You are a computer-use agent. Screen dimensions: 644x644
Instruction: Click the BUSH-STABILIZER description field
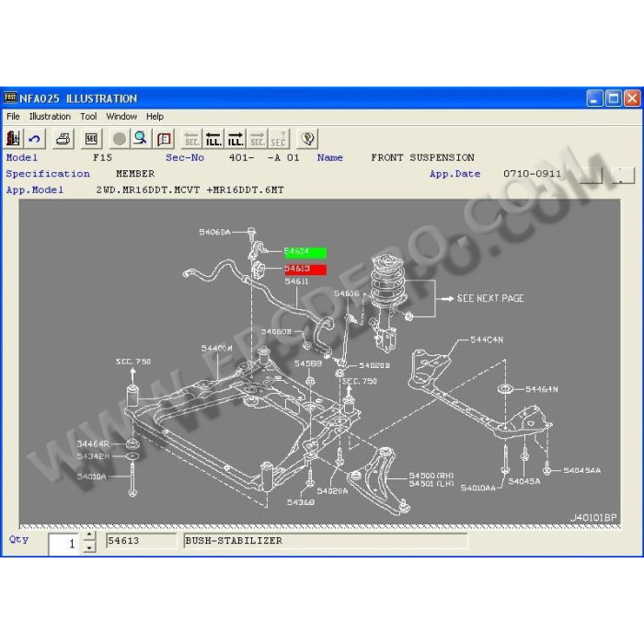click(326, 541)
